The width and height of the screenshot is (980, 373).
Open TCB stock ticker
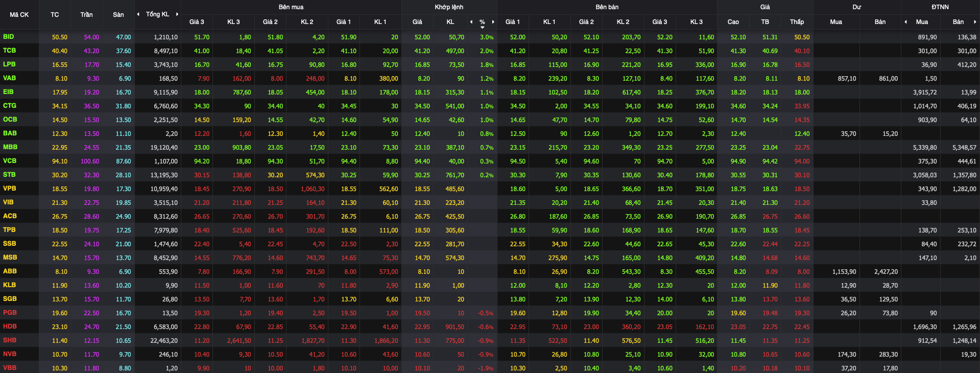9,51
